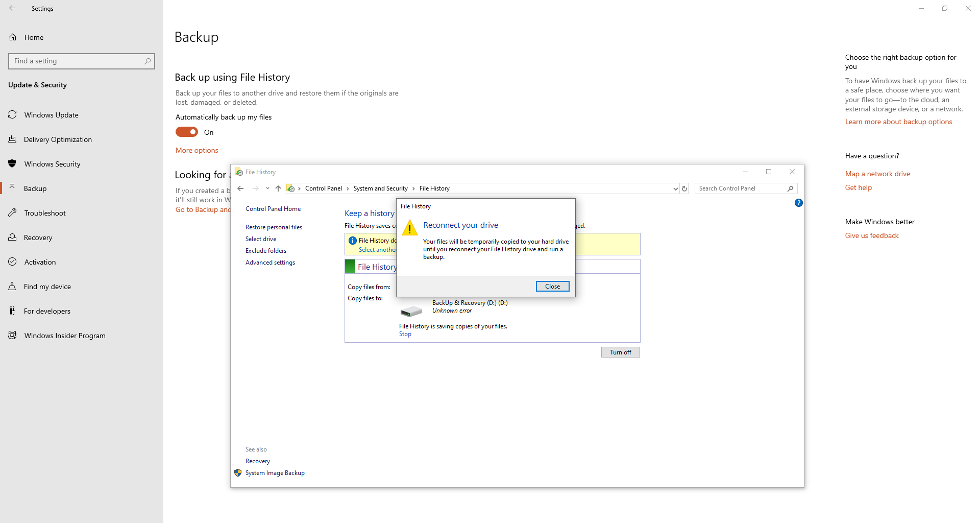This screenshot has height=523, width=980.
Task: Expand chevron before Control Panel breadcrumb
Action: point(299,188)
